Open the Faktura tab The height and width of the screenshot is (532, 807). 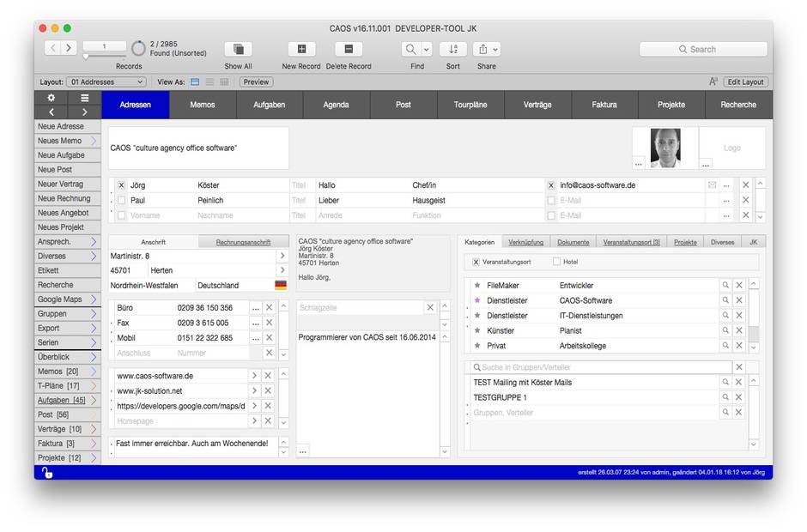tap(604, 105)
